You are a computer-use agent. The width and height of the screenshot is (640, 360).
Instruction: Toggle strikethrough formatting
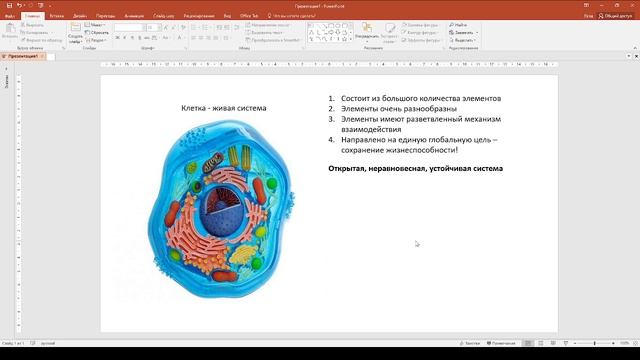[x=147, y=38]
